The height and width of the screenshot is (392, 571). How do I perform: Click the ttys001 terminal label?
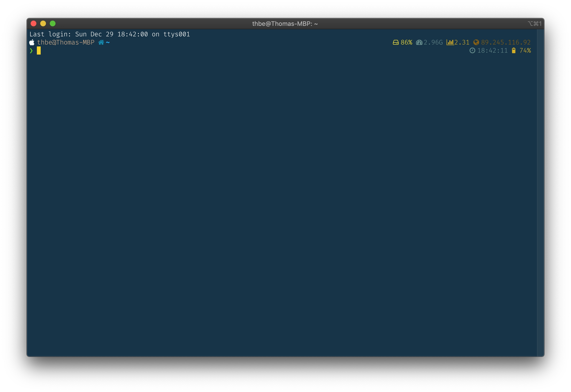[176, 34]
